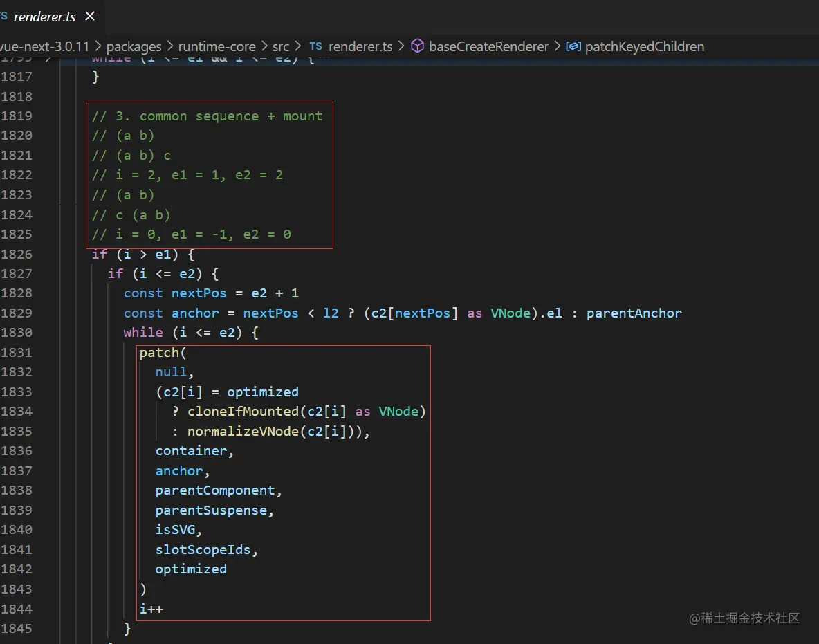Open the runtime-core breadcrumb segment

coord(217,46)
